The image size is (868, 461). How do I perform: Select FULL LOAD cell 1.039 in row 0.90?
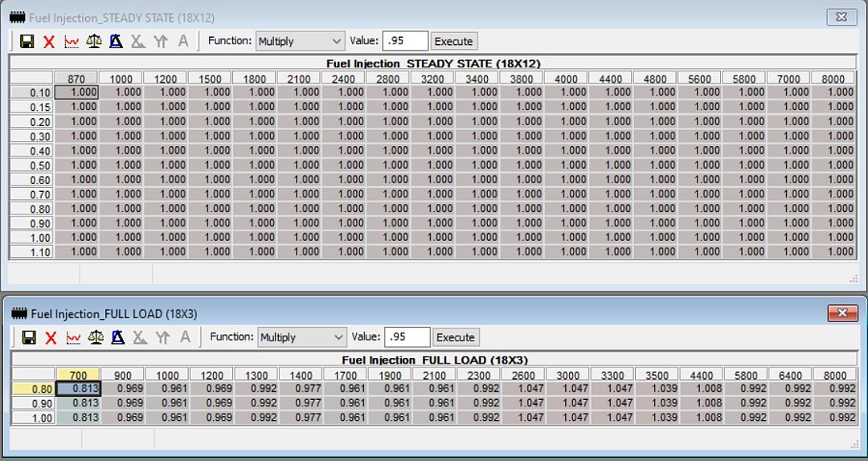point(657,403)
